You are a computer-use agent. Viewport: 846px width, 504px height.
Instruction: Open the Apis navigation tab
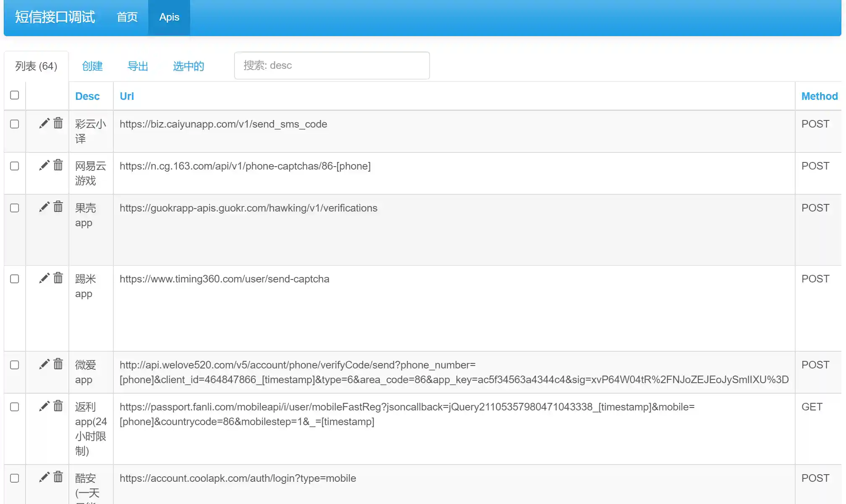coord(169,17)
